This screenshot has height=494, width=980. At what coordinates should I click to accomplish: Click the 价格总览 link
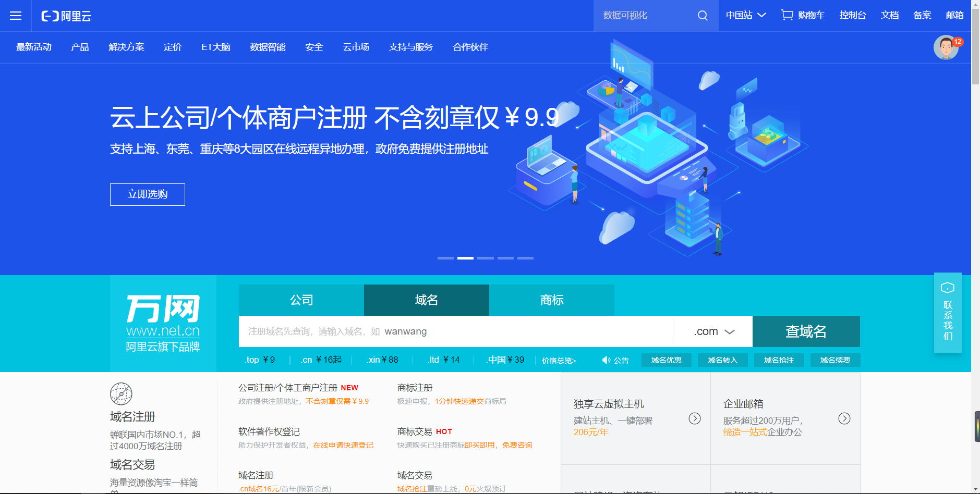[559, 361]
